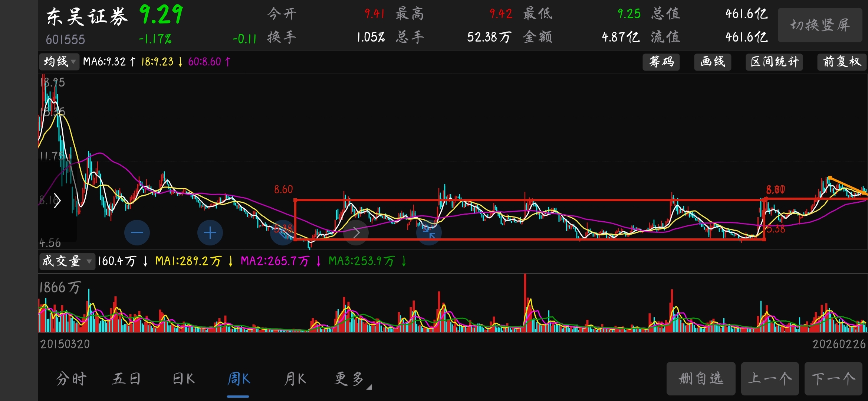The height and width of the screenshot is (401, 868).
Task: Switch to vertical screen with 切换竖屏
Action: pos(820,25)
